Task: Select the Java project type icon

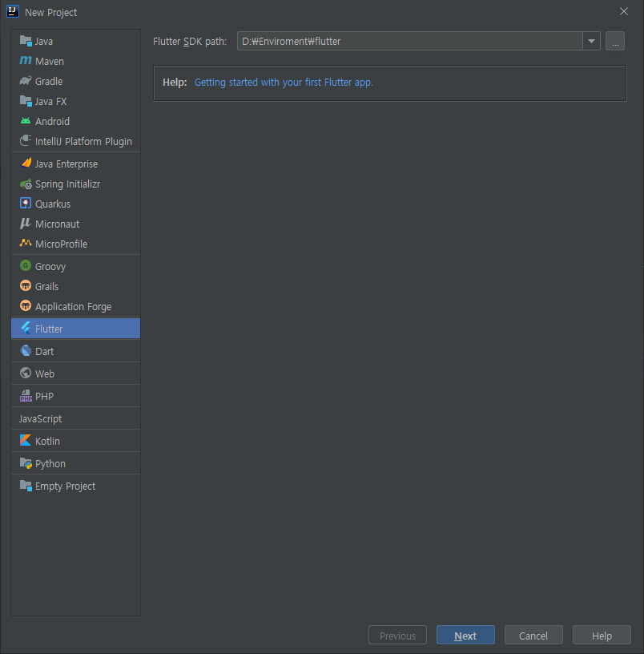Action: 26,41
